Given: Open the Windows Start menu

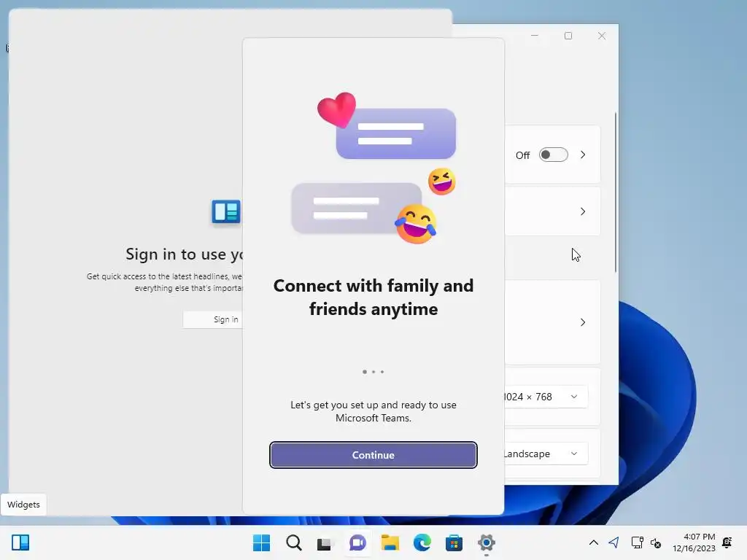Looking at the screenshot, I should click(261, 542).
